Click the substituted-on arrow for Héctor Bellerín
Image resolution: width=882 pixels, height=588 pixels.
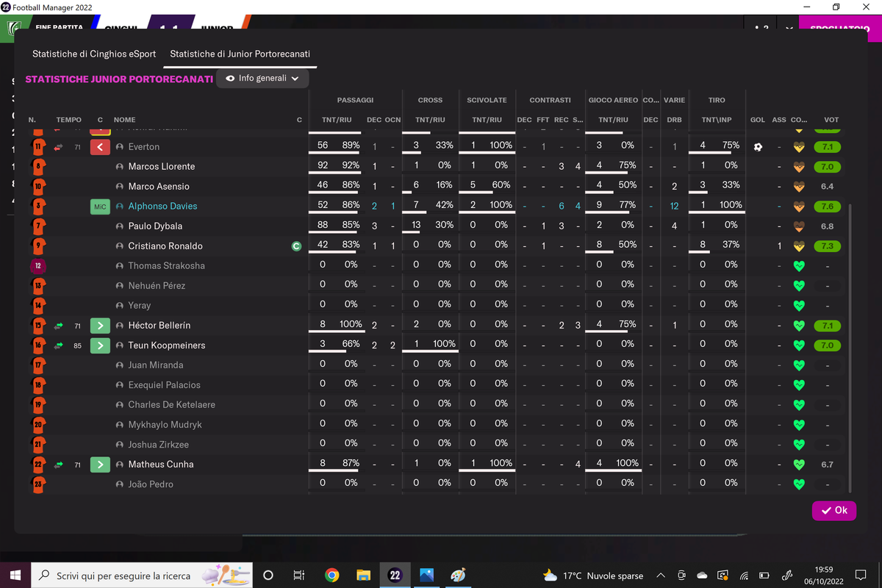(x=58, y=326)
